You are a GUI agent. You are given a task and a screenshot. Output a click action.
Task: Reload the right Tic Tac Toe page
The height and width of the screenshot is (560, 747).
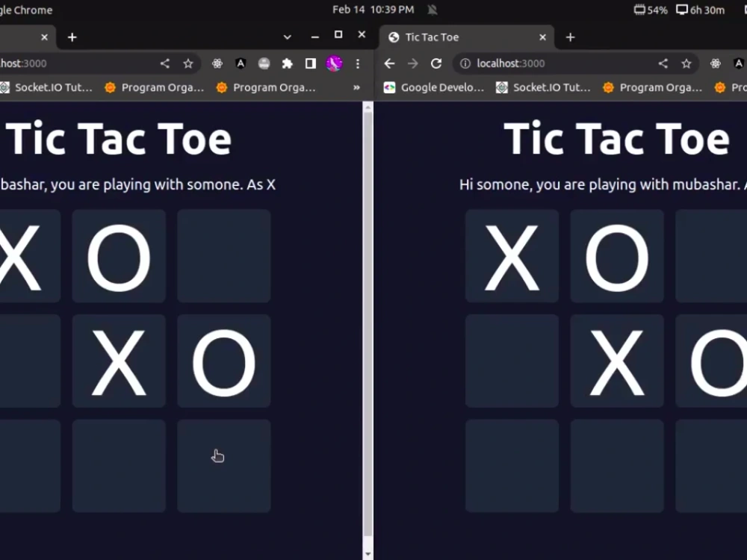pyautogui.click(x=436, y=63)
